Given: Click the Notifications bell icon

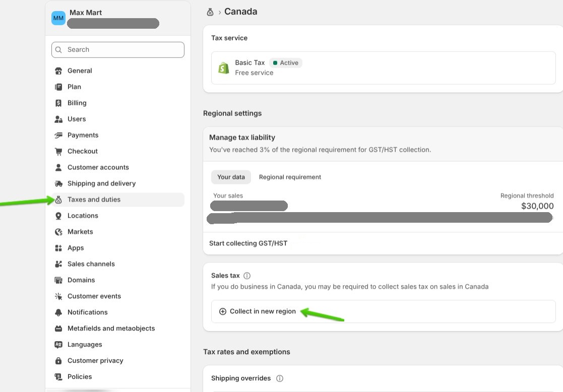Looking at the screenshot, I should pos(58,313).
